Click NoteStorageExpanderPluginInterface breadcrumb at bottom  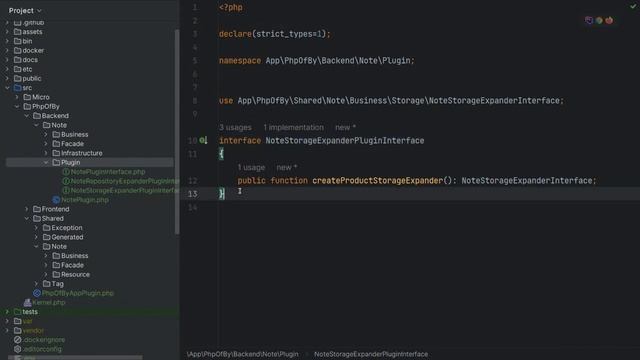point(371,354)
